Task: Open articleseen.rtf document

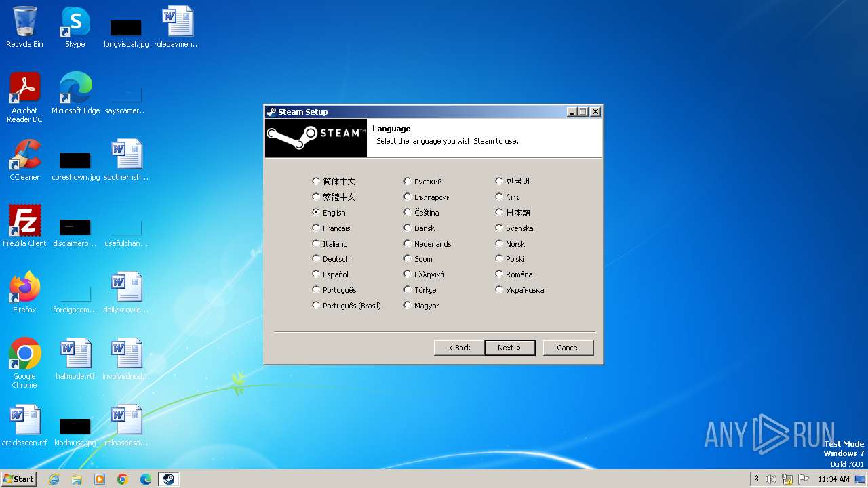Action: tap(24, 426)
